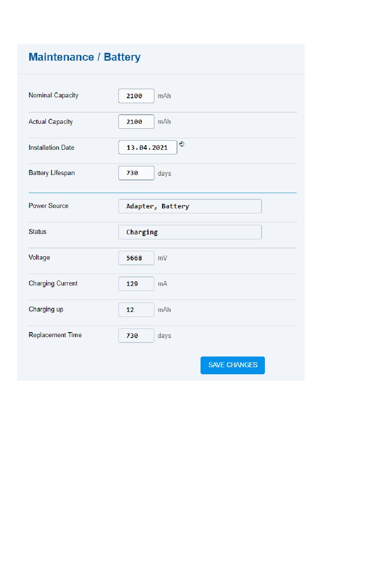
Task: Click the Charging up field showing 12
Action: coord(136,309)
